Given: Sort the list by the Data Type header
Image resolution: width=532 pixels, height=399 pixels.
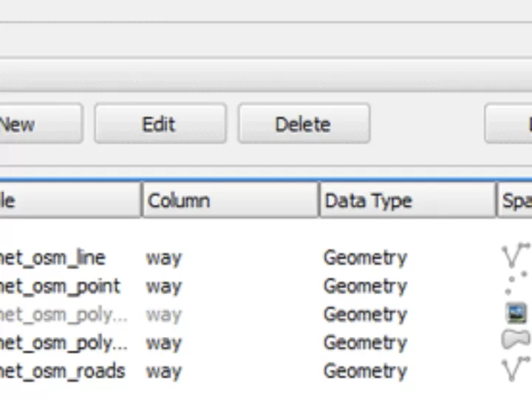Looking at the screenshot, I should click(406, 200).
